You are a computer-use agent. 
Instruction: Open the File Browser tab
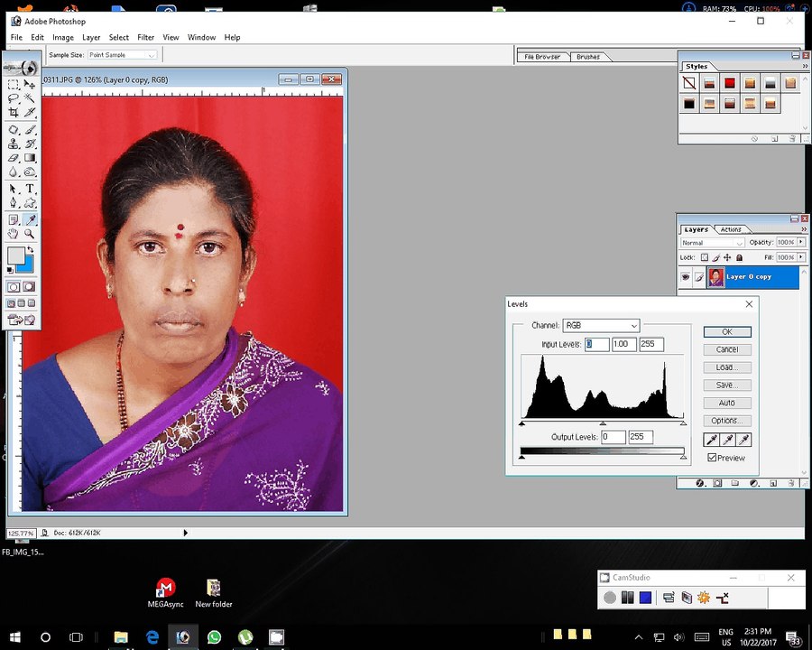tap(542, 57)
